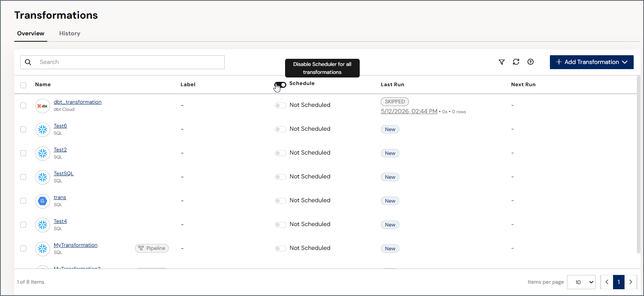Select the dbt_transformation row checkbox
Screen dimensions: 644x296
pos(23,105)
